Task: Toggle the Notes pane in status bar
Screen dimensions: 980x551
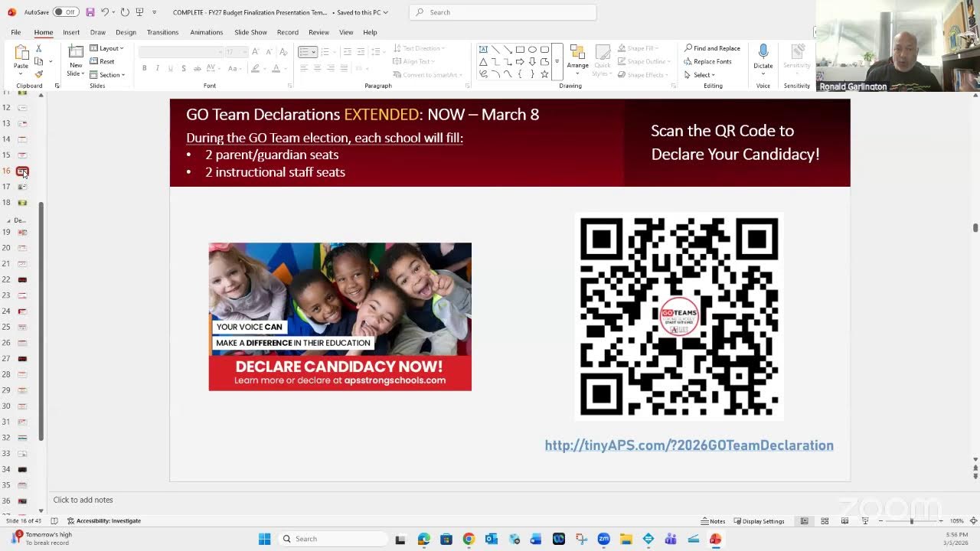Action: tap(713, 521)
